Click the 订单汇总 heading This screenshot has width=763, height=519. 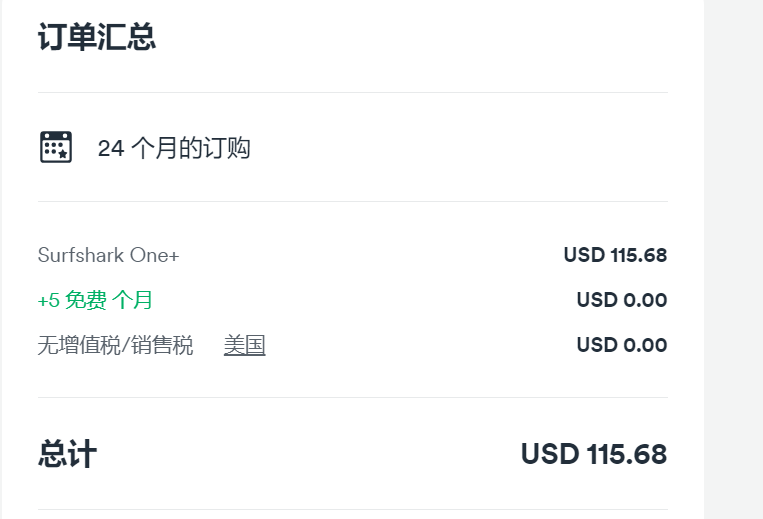(x=97, y=38)
